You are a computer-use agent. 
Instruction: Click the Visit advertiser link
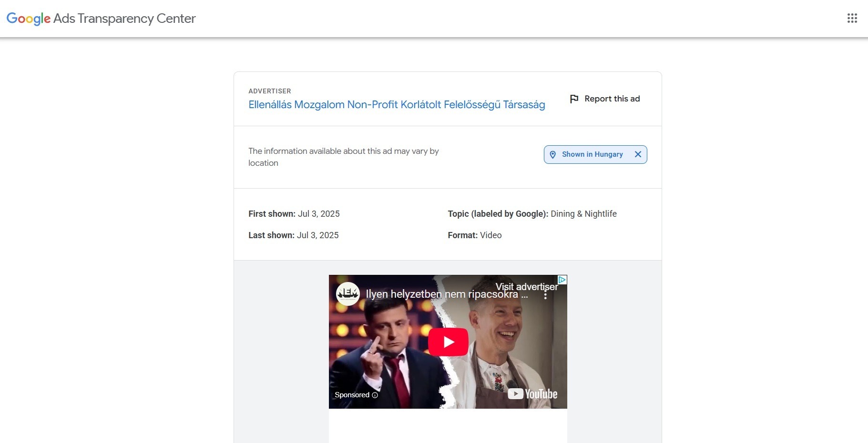click(526, 286)
